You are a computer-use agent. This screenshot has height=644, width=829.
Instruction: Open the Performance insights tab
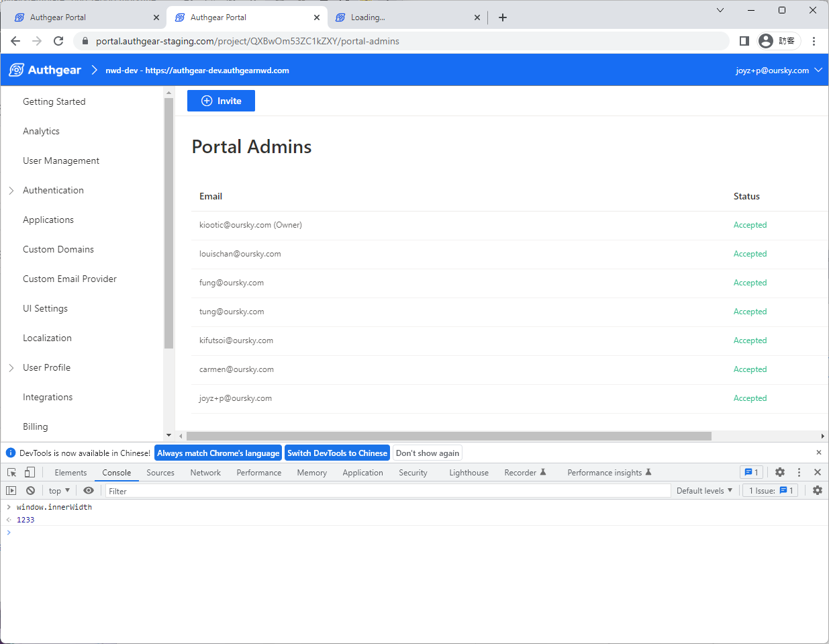click(609, 472)
